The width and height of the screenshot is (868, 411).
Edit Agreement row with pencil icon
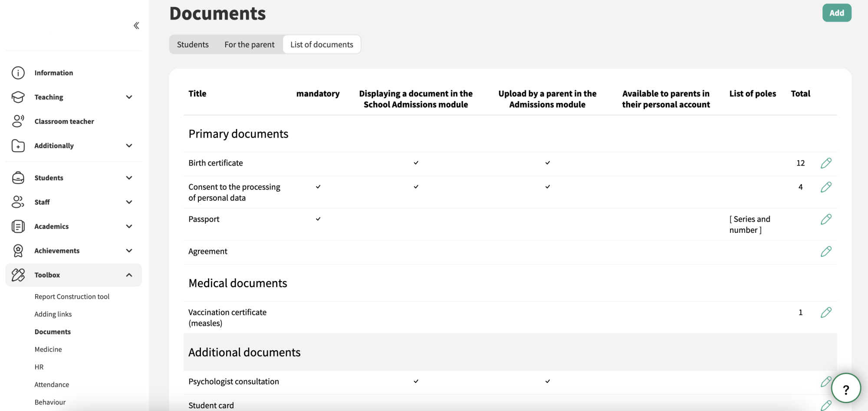pyautogui.click(x=826, y=251)
